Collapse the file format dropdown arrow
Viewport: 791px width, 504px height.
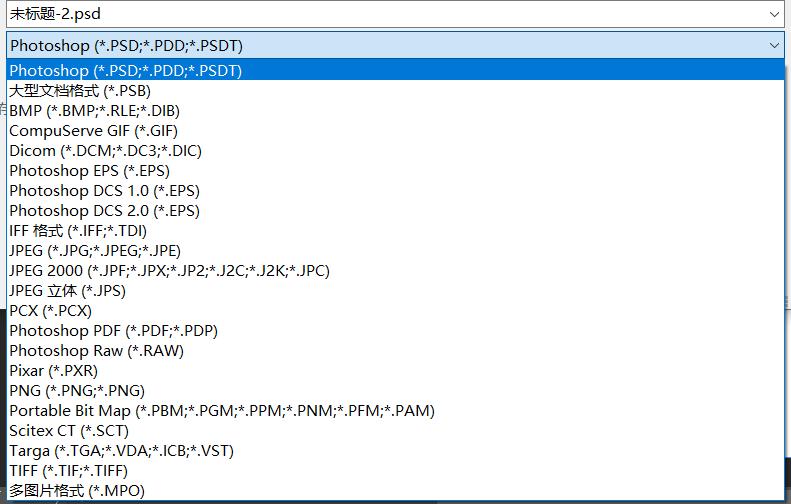774,45
